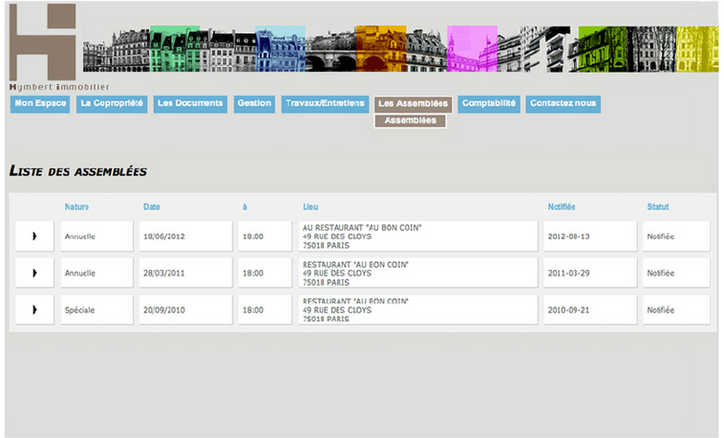Click the Paris buildings banner image
This screenshot has width=724, height=438.
(x=401, y=48)
